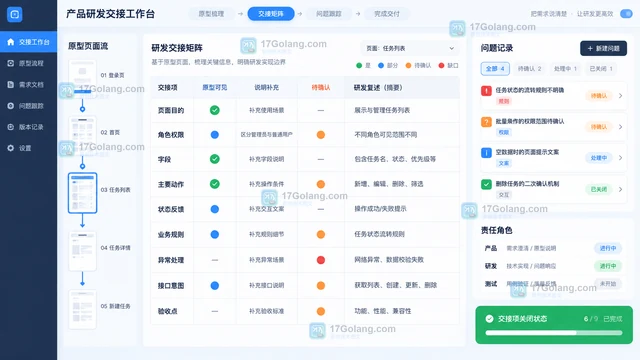Click the 原型可见 column header

(x=215, y=88)
